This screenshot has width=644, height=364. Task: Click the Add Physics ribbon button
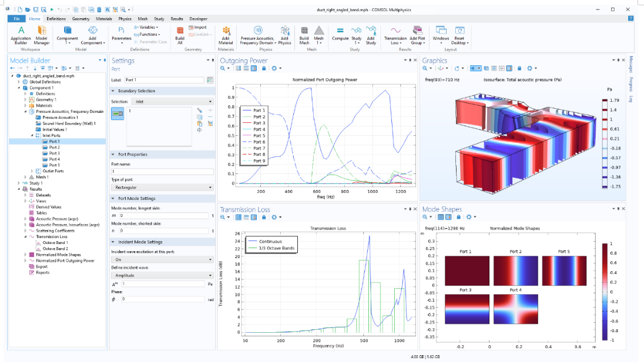[284, 35]
